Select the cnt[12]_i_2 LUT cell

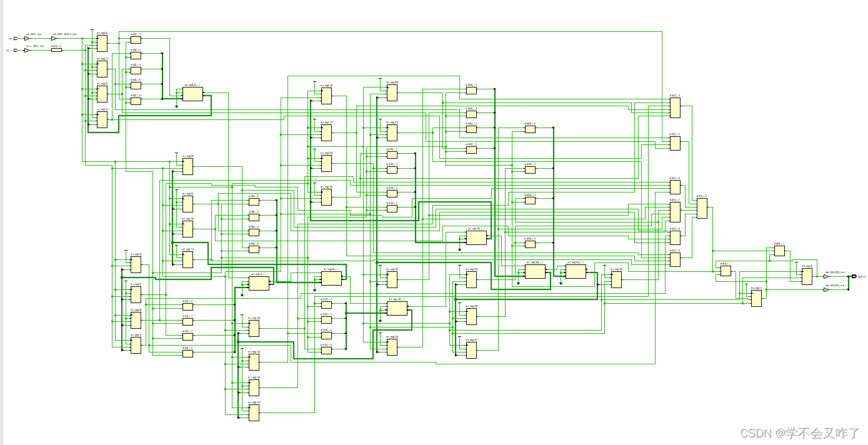coord(326,305)
